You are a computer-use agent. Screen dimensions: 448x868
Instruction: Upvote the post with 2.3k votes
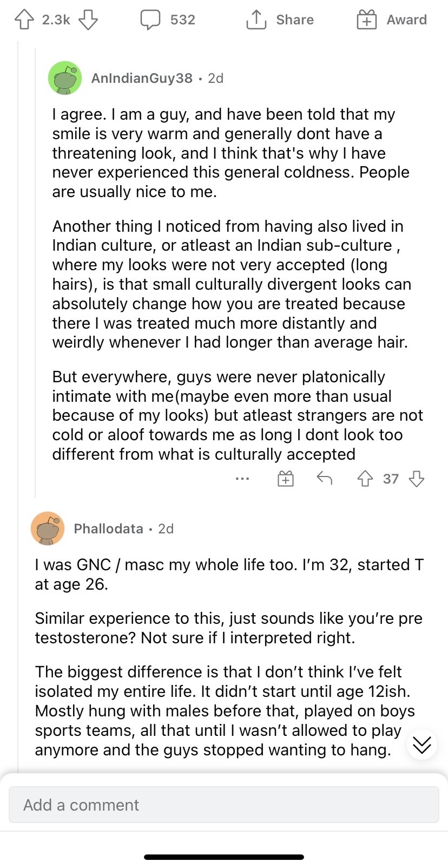[24, 20]
